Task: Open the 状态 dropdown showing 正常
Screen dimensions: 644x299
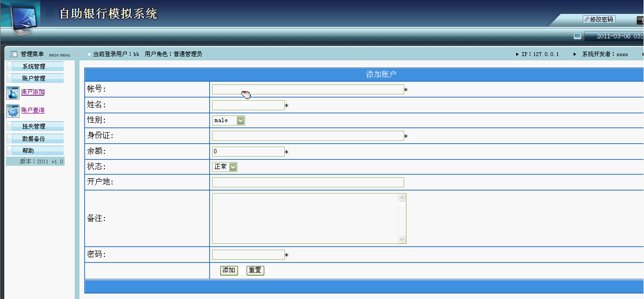Action: click(225, 167)
